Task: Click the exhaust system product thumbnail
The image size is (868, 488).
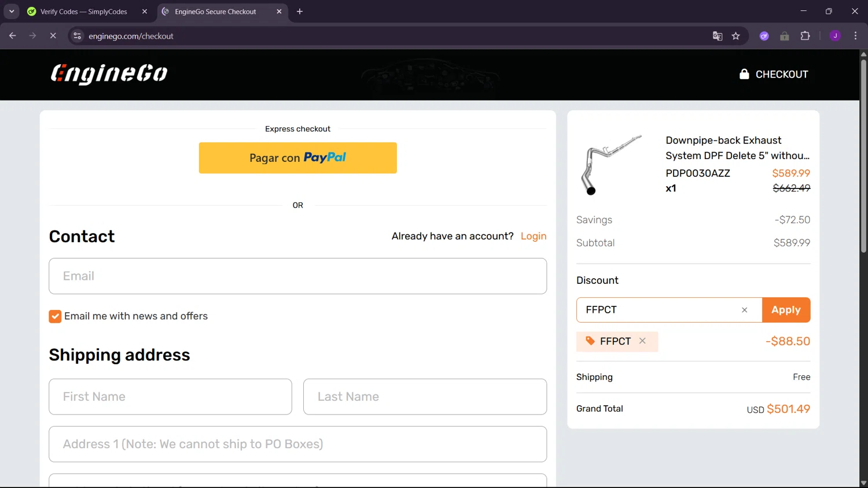Action: [612, 165]
